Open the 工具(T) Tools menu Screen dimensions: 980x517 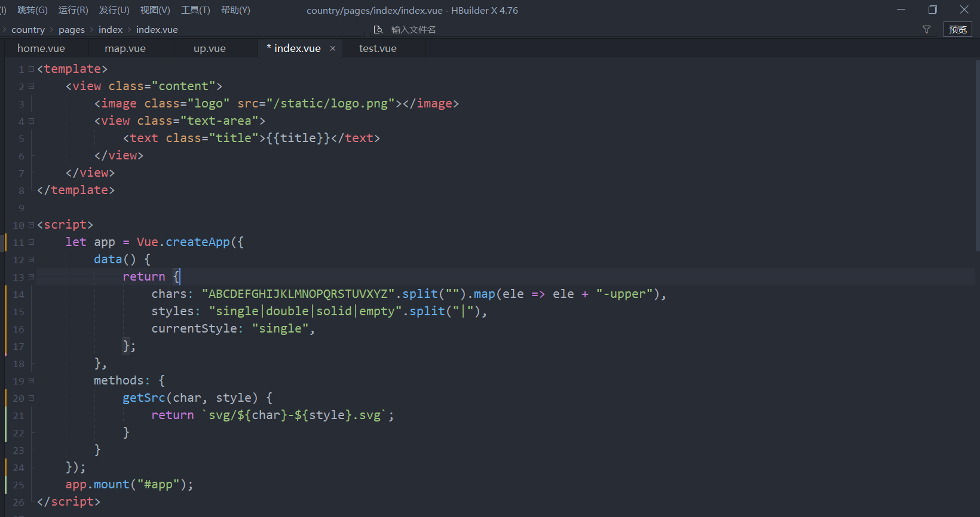[x=195, y=10]
